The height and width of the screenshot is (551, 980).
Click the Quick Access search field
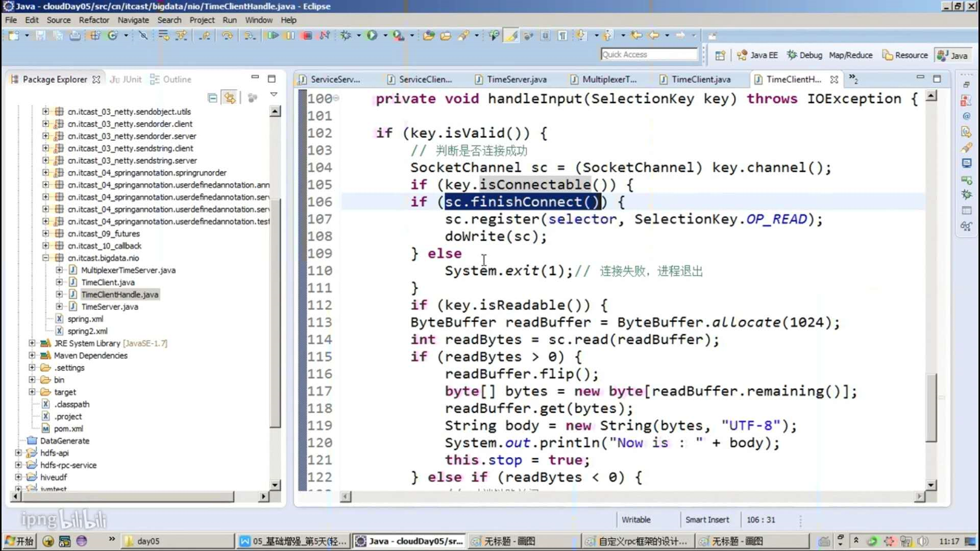(x=648, y=55)
